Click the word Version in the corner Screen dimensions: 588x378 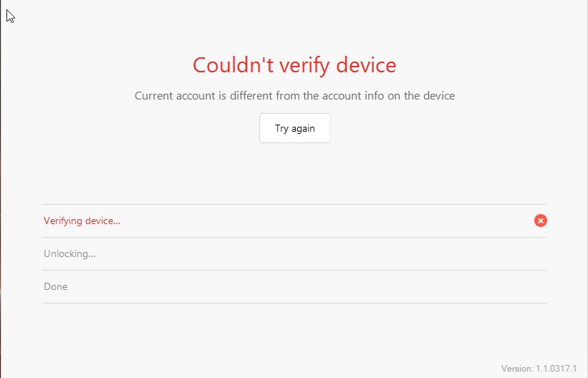pos(516,369)
